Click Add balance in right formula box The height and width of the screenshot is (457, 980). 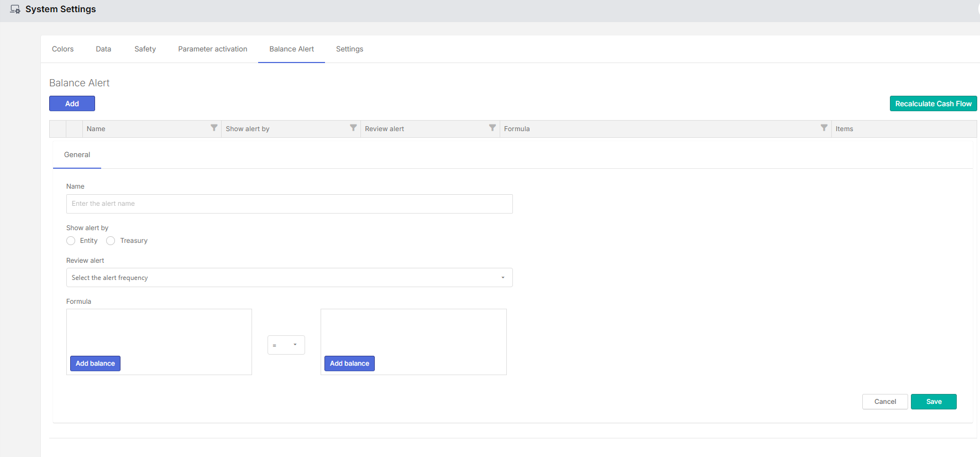[349, 363]
